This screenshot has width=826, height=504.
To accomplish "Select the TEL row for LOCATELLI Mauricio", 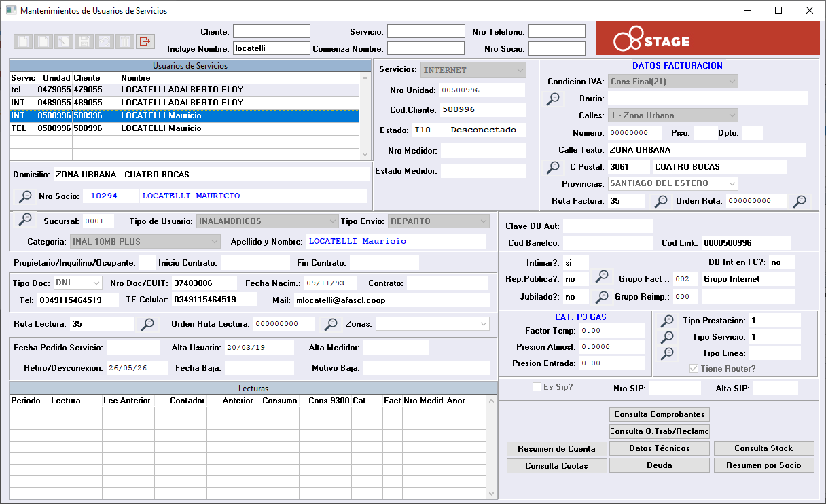I will [x=184, y=128].
